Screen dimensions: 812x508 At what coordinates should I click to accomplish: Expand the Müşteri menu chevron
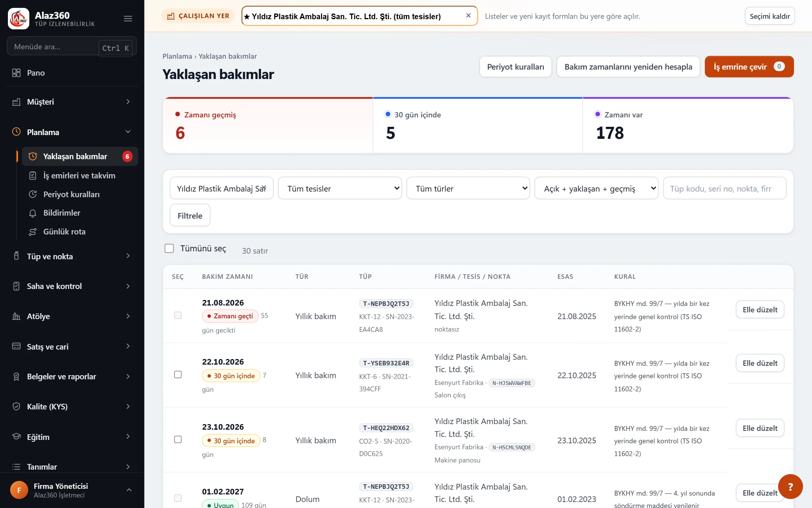click(x=128, y=102)
